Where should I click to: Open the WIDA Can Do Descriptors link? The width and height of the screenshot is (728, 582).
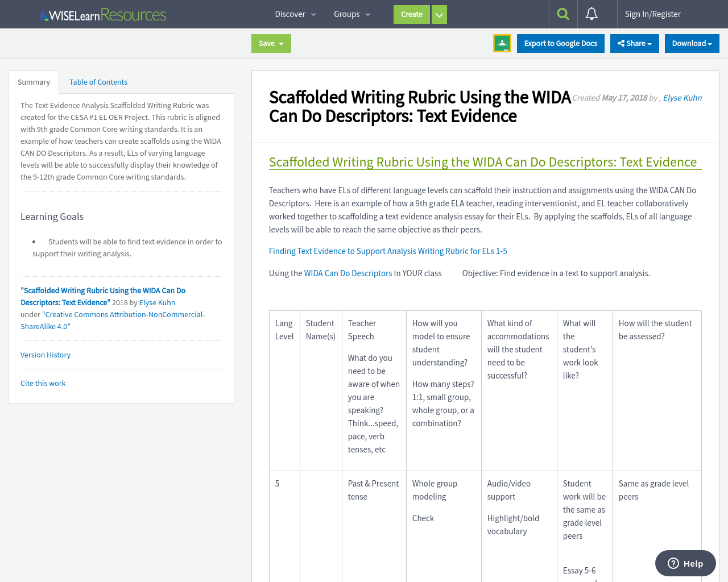pos(348,273)
